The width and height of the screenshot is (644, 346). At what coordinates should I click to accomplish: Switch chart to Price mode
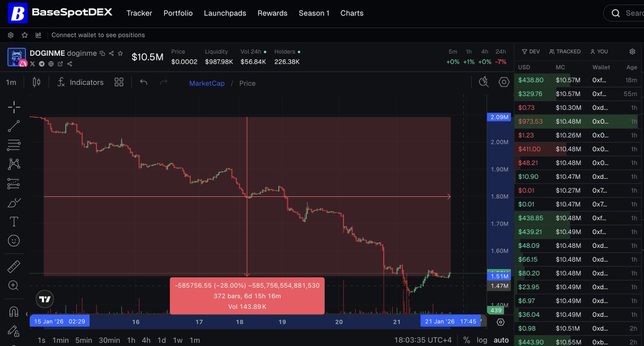coord(247,83)
